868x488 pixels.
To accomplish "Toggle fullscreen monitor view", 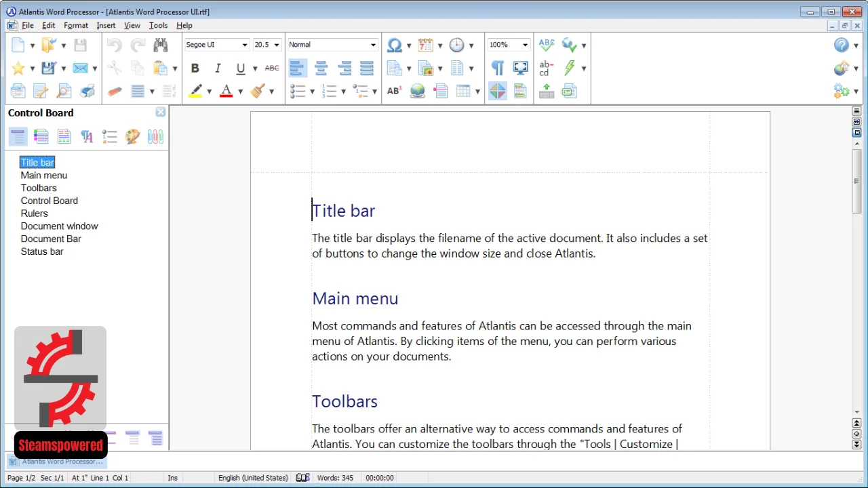I will [x=521, y=68].
